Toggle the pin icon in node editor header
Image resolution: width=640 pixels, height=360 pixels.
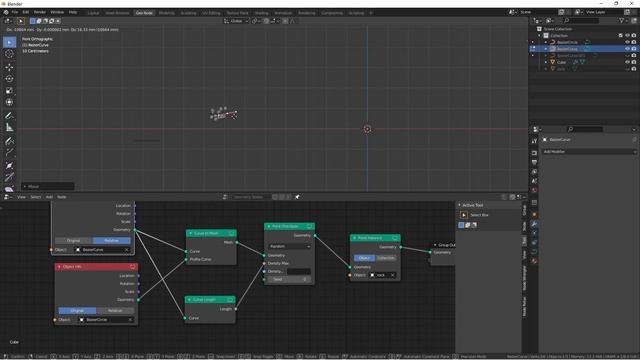tap(297, 197)
